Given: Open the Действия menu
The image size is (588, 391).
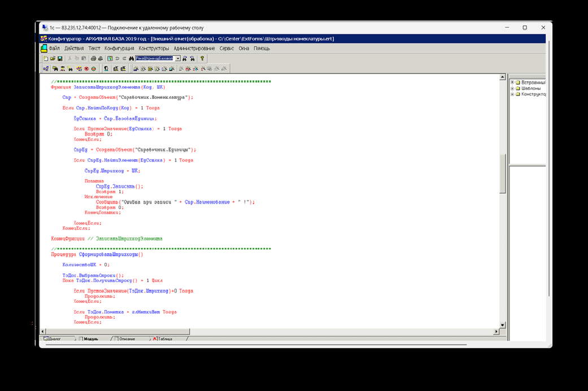Looking at the screenshot, I should pos(74,49).
